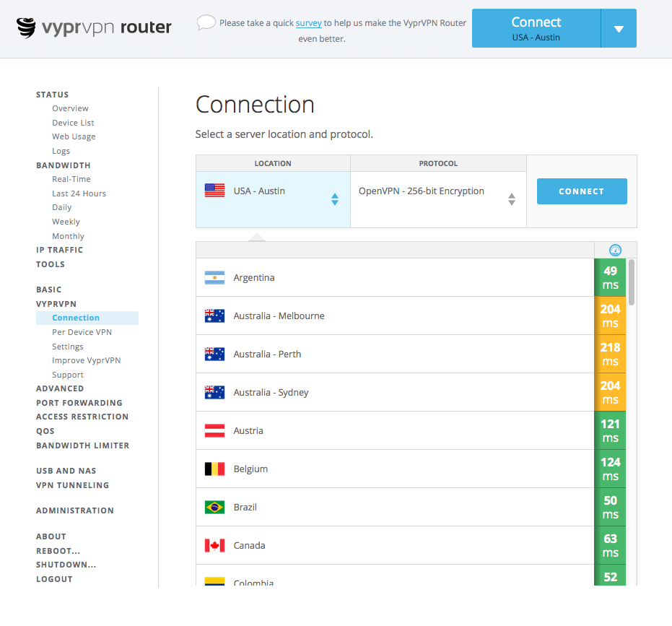Open the Protocol selector arrows
Viewport: 672px width, 626px height.
[x=511, y=199]
